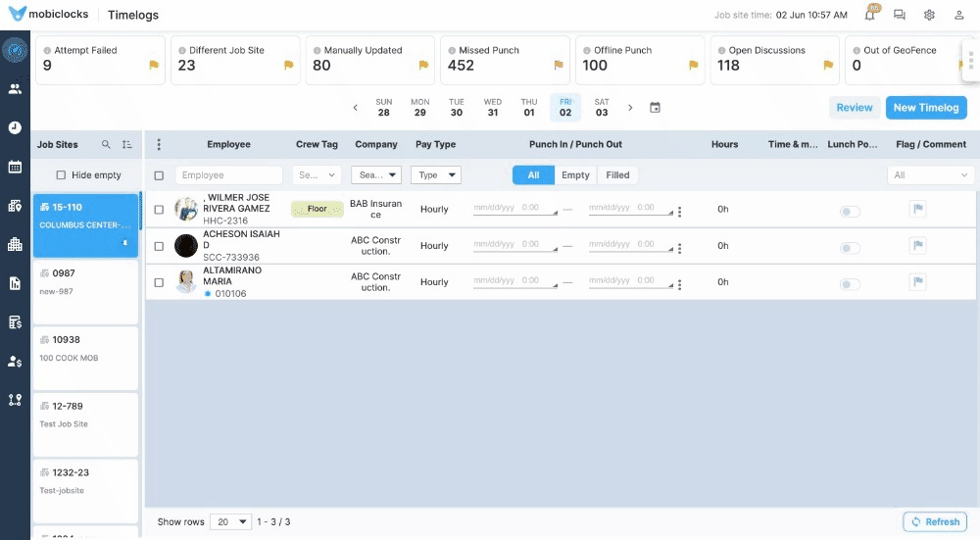Open the clock icon in left sidebar
The image size is (980, 540).
point(15,127)
